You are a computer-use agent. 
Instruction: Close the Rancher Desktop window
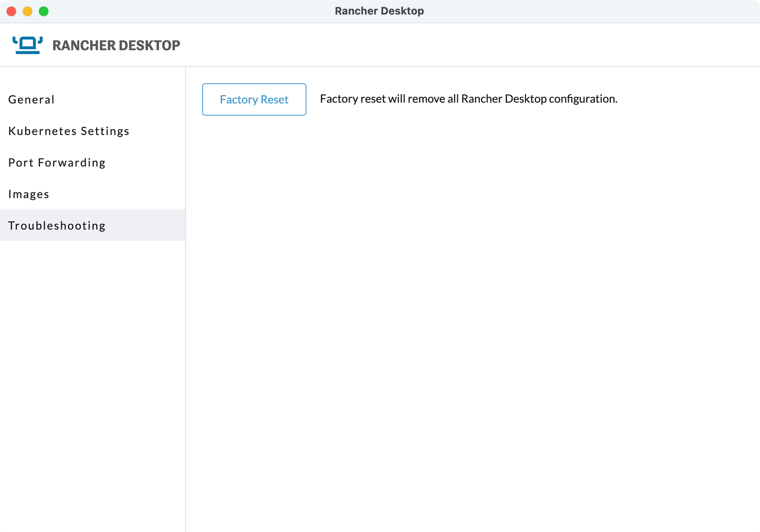(x=11, y=11)
